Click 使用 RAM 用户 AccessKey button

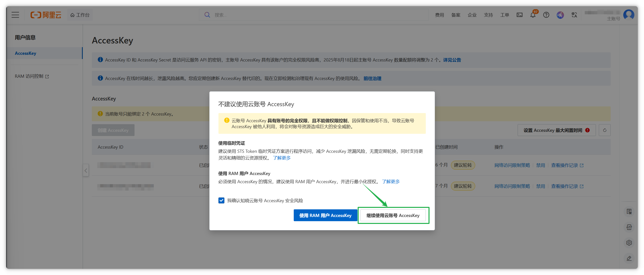tap(325, 216)
